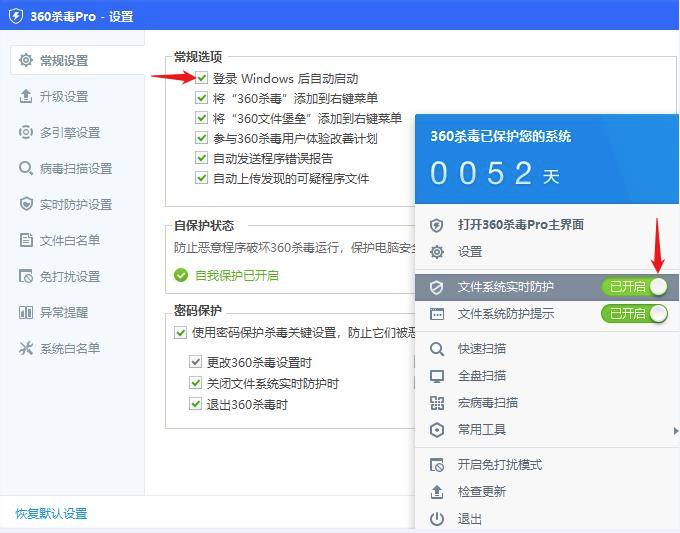Image resolution: width=680 pixels, height=533 pixels.
Task: Select 文件白名单 in the left sidebar
Action: (69, 240)
